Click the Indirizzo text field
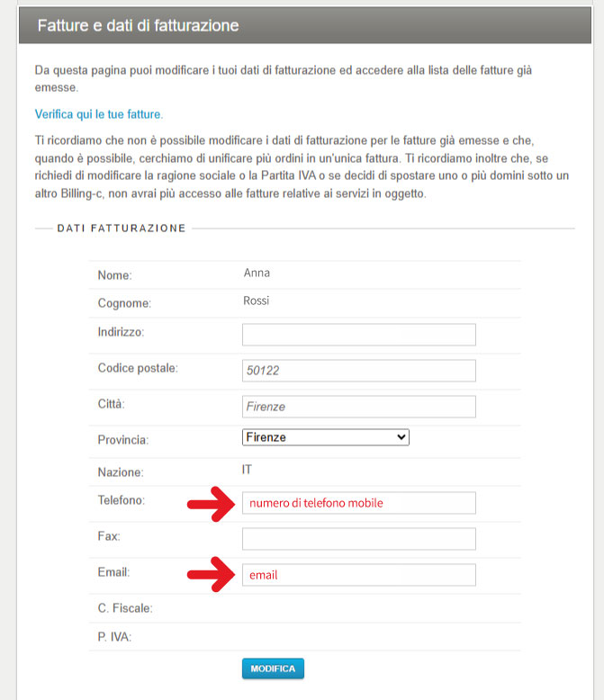 pos(358,335)
